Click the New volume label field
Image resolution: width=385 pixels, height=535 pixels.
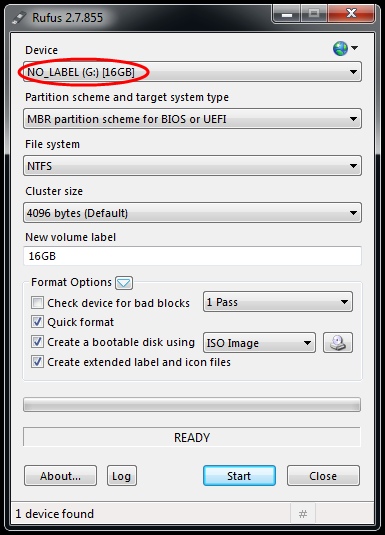[x=192, y=256]
